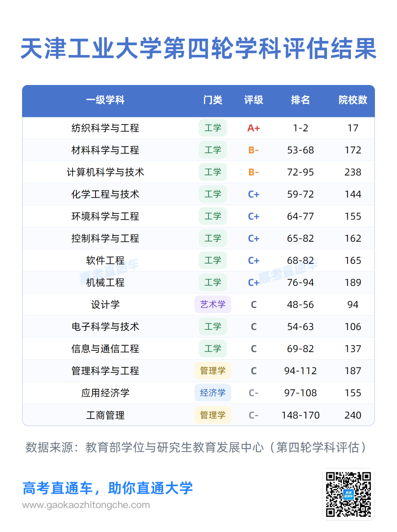This screenshot has width=397, height=532.
Task: Click the ranking value 94-112
Action: [x=301, y=371]
